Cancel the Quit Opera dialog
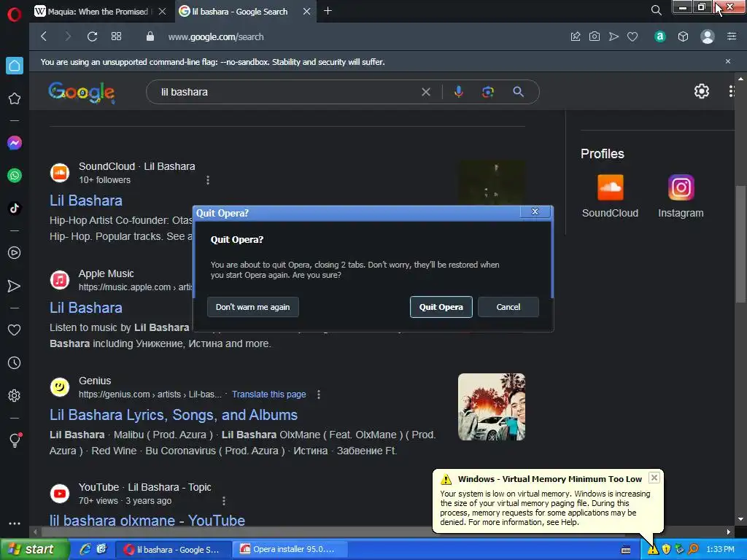The image size is (747, 560). (x=508, y=307)
